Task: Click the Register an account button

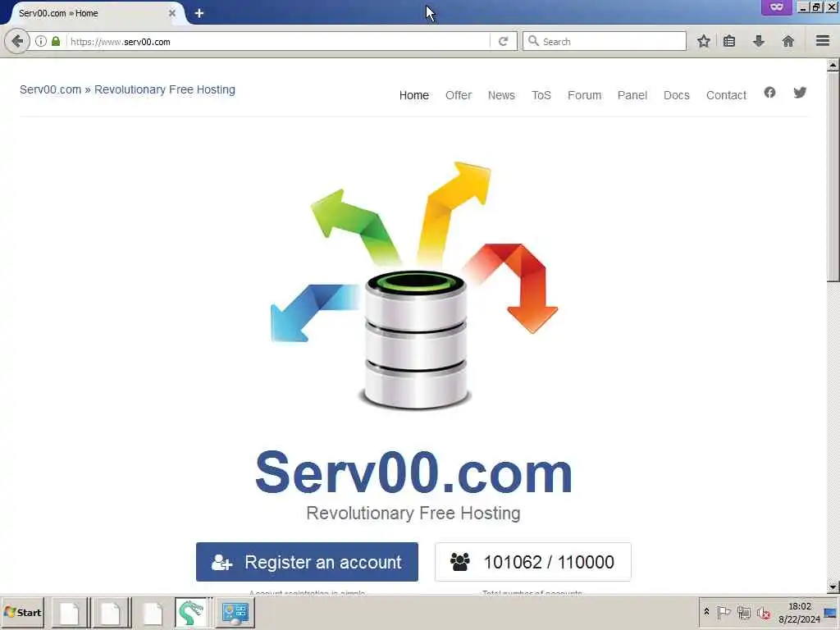Action: pyautogui.click(x=307, y=562)
